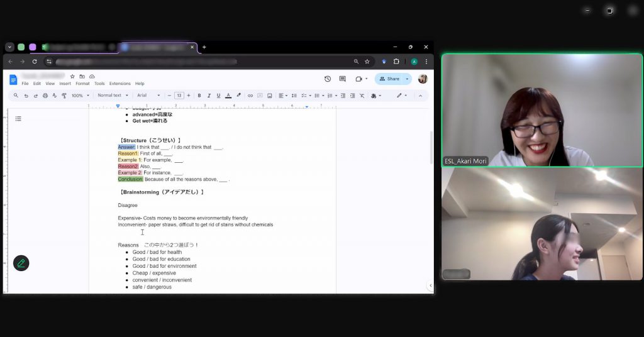Click the print icon in toolbar
Viewport: 644px width, 337px height.
tap(45, 96)
